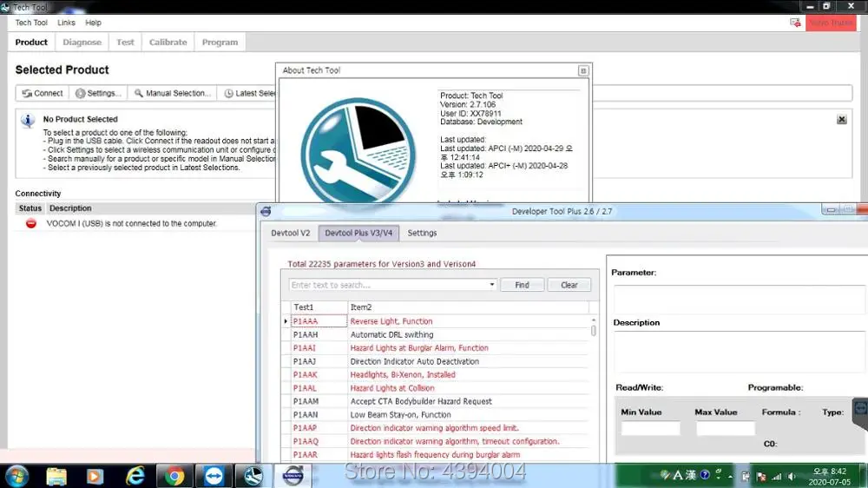Select Headlights, Bi-Xenon, Installed entry
Image resolution: width=868 pixels, height=488 pixels.
[x=403, y=374]
